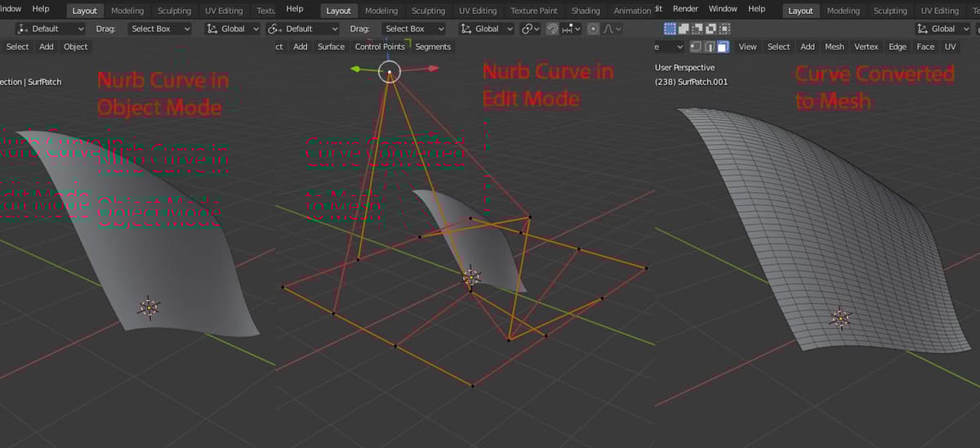The height and width of the screenshot is (448, 980).
Task: Open the Object menu in left viewport header
Action: click(x=76, y=47)
